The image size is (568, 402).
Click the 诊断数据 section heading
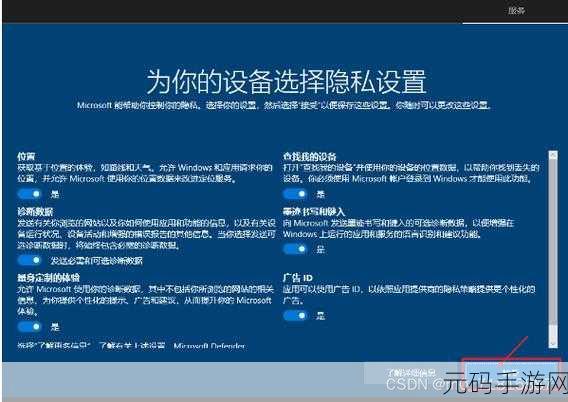[35, 212]
